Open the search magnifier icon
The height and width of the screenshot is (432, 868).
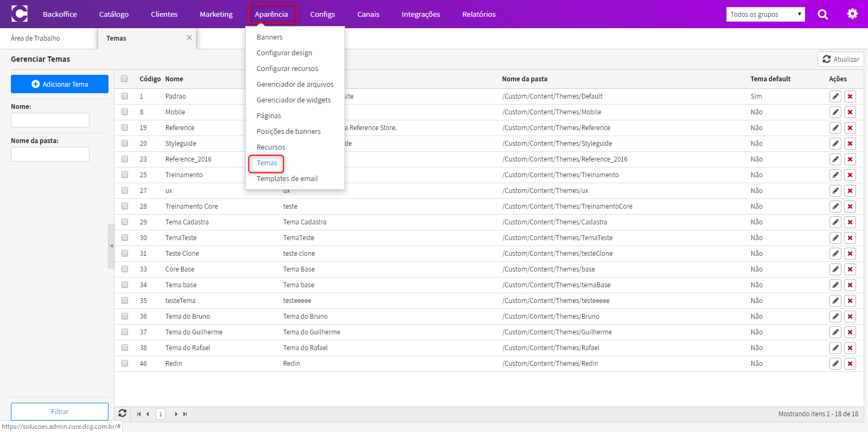tap(822, 14)
